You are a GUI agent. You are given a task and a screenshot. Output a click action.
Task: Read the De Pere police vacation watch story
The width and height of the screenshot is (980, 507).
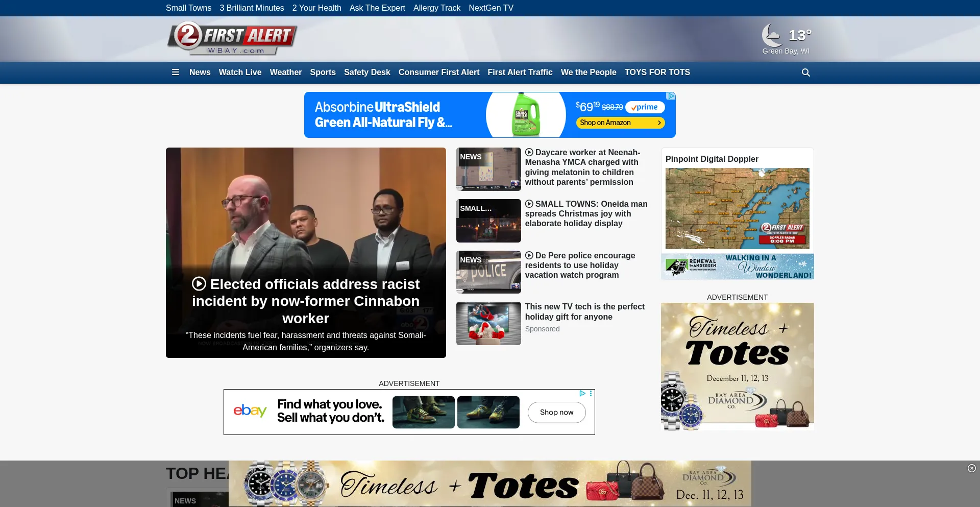579,265
